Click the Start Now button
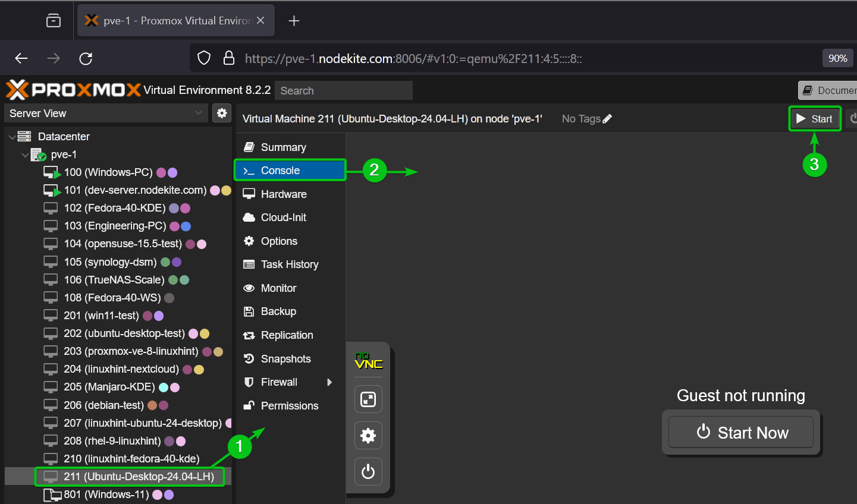Screen dimensions: 857x504 point(741,432)
